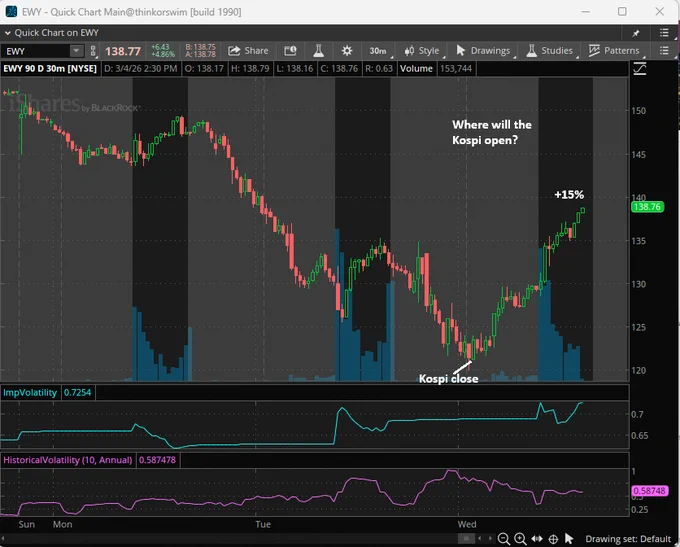Collapse the Quick Chart on EWY section chevron
This screenshot has height=547, width=680.
[x=7, y=33]
